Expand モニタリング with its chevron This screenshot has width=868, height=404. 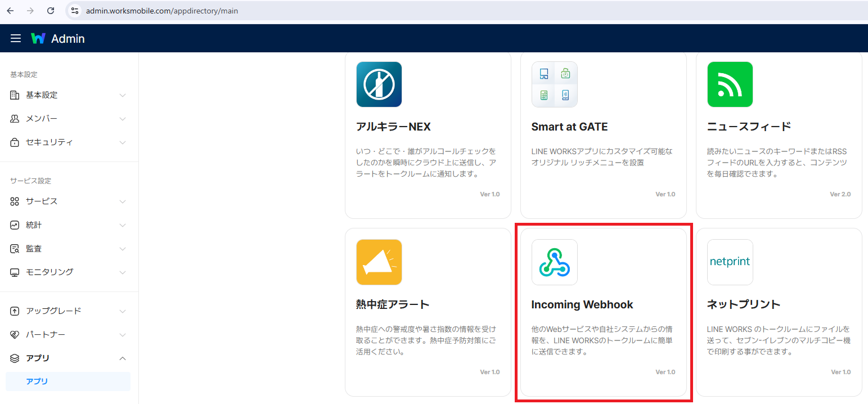point(123,272)
